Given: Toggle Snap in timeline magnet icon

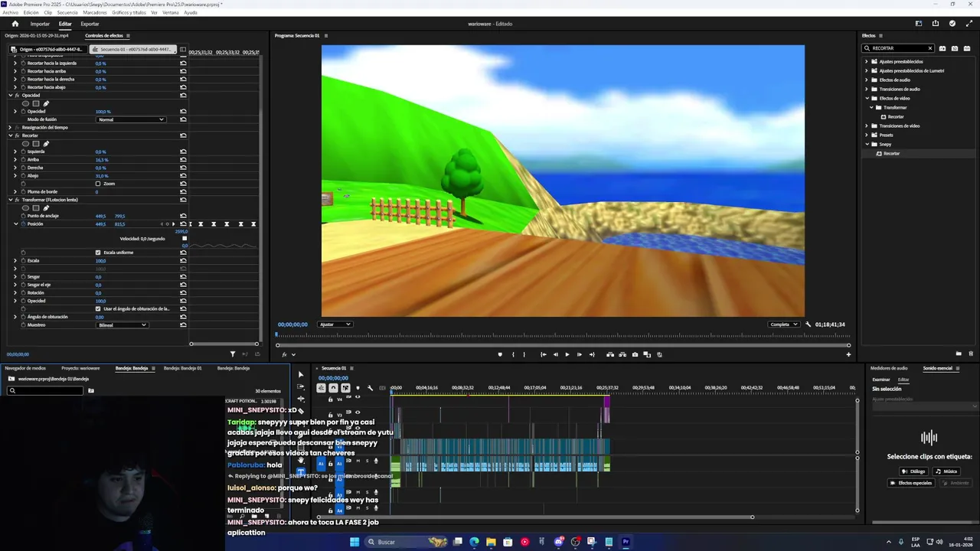Looking at the screenshot, I should coord(333,388).
